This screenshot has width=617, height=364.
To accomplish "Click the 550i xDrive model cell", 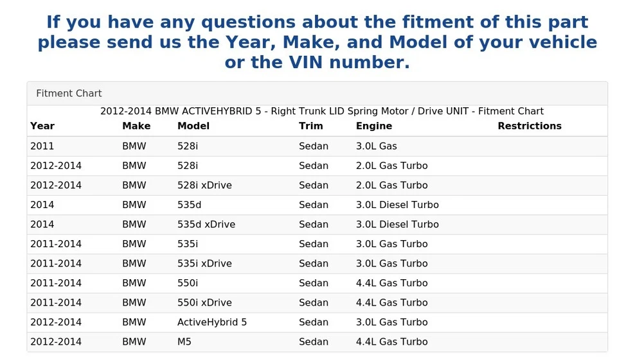I will (x=204, y=303).
